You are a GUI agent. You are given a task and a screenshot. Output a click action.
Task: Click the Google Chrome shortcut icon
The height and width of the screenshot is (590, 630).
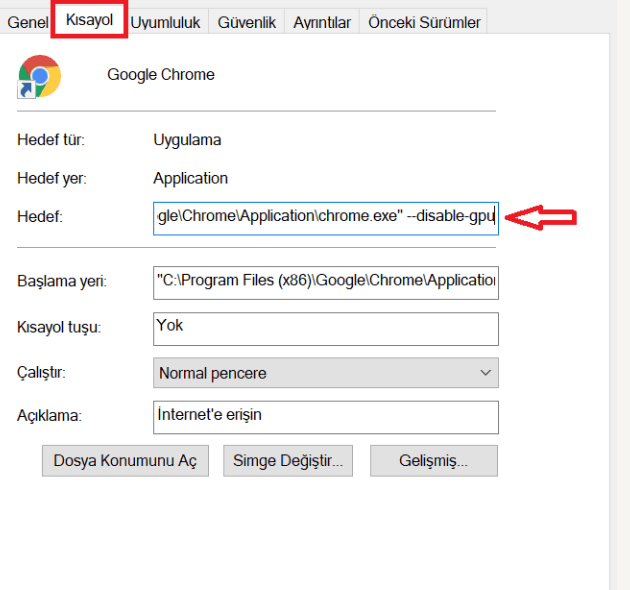point(39,76)
